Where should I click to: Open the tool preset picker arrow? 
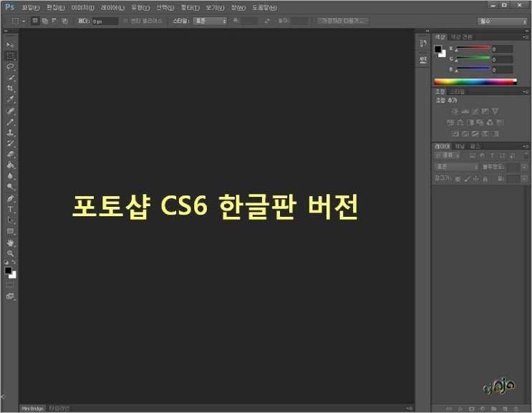pos(24,21)
